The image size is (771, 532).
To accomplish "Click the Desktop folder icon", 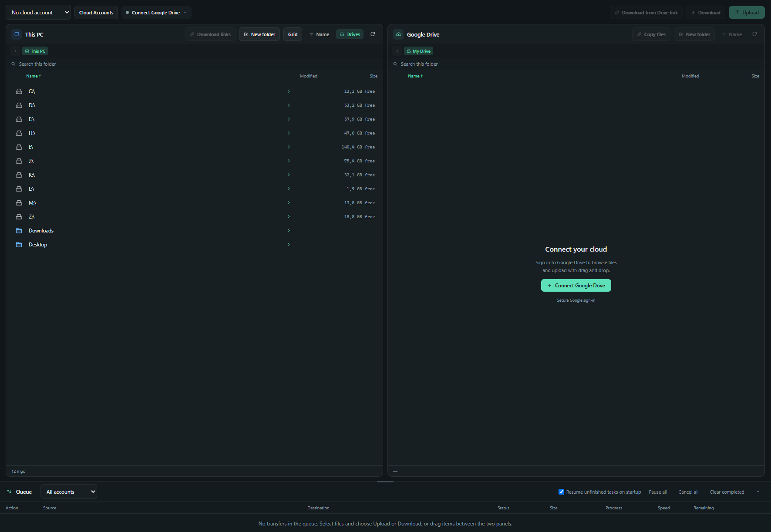I will [x=19, y=245].
